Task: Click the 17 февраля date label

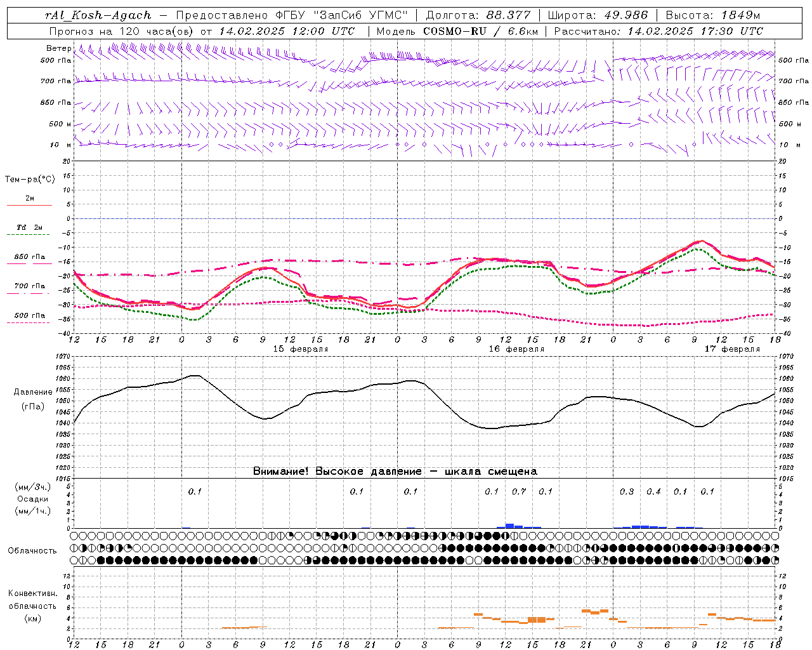Action: (732, 349)
